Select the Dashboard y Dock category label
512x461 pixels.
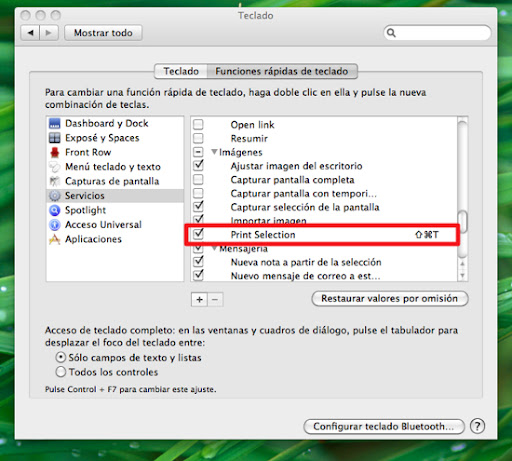tap(107, 123)
